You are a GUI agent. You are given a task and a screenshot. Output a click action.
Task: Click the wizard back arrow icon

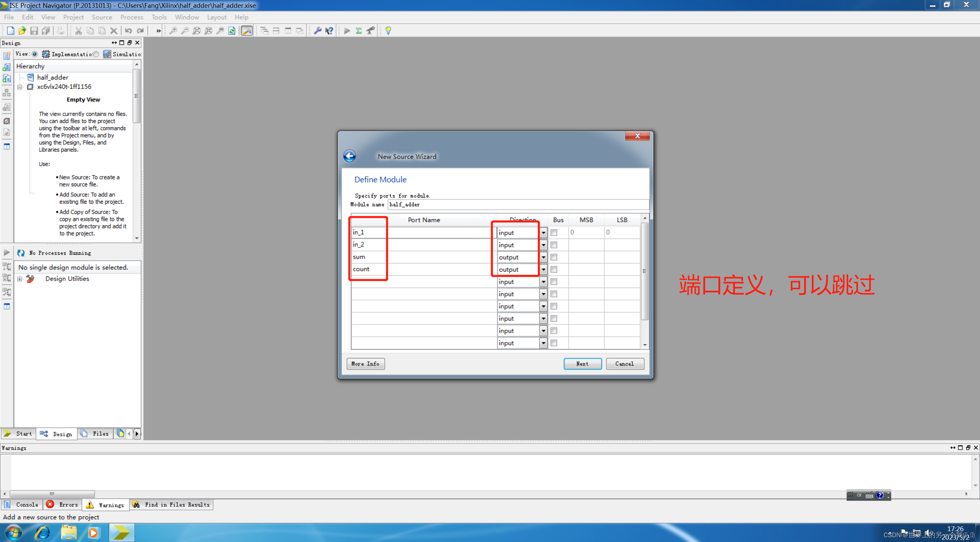point(349,156)
